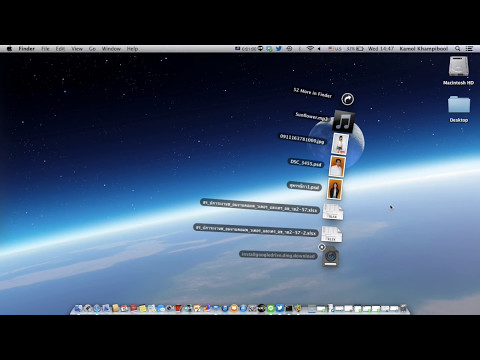The height and width of the screenshot is (360, 480).
Task: Open 091116378100.jpg from the stack
Action: [x=340, y=144]
